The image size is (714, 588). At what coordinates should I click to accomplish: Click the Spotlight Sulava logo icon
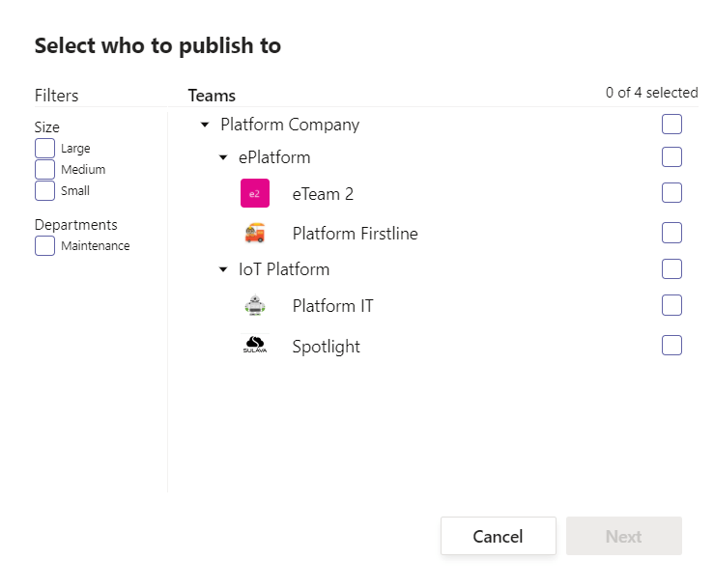(254, 346)
